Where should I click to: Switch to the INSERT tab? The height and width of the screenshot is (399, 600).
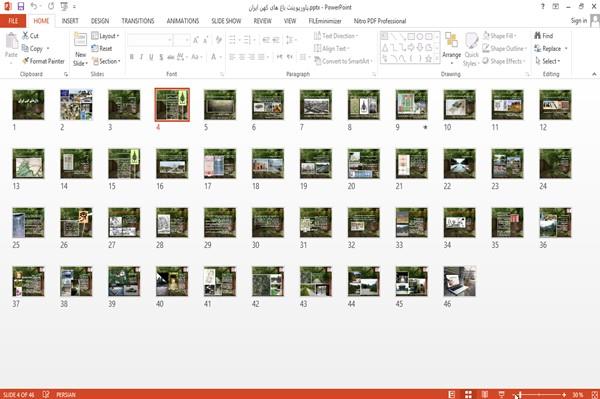tap(70, 21)
